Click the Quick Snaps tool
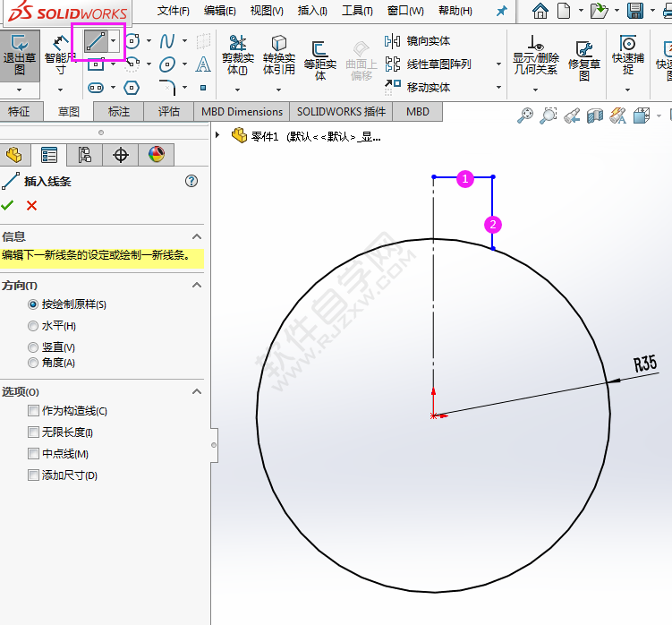Image resolution: width=672 pixels, height=625 pixels. click(x=628, y=56)
